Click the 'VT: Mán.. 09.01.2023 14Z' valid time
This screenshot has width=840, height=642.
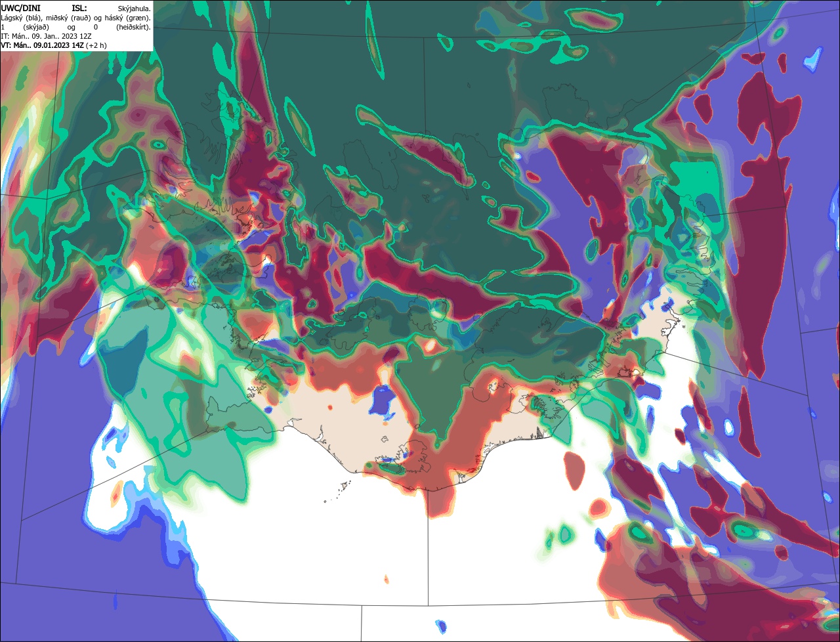point(42,45)
